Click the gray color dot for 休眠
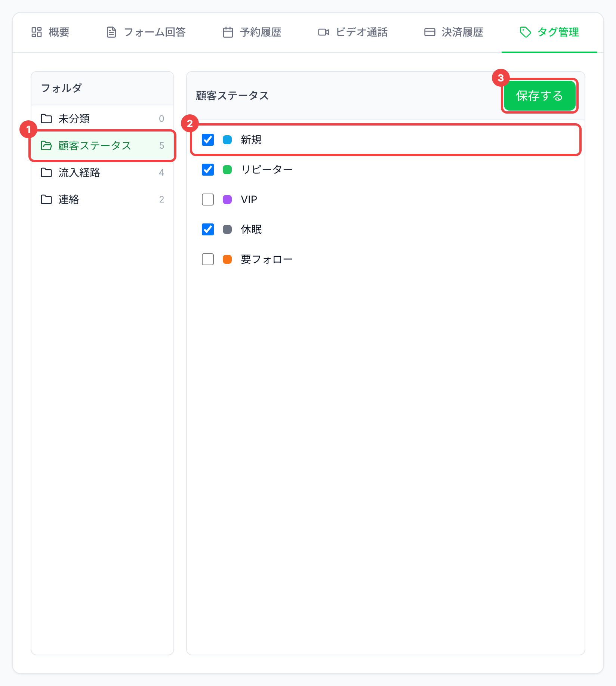The image size is (616, 686). (x=227, y=229)
